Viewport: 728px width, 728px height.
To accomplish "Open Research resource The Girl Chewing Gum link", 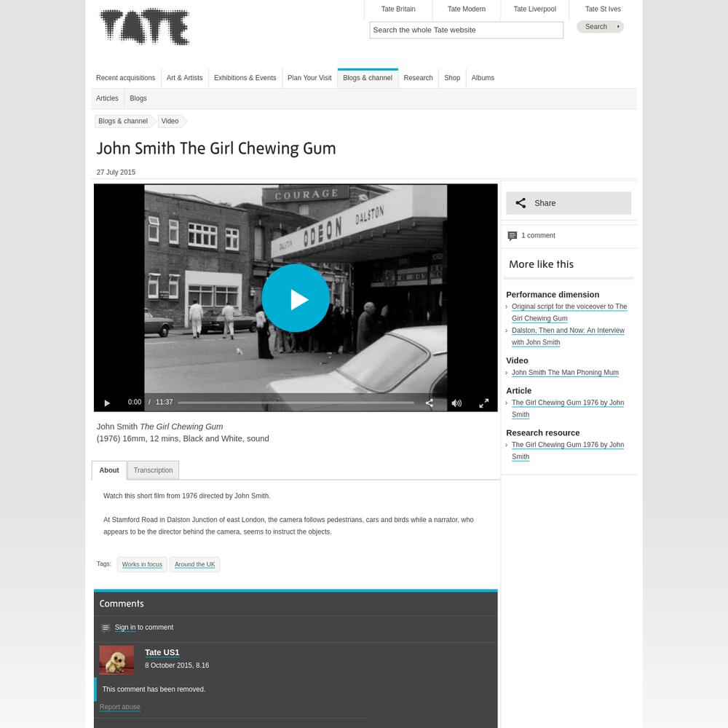I will 567,451.
